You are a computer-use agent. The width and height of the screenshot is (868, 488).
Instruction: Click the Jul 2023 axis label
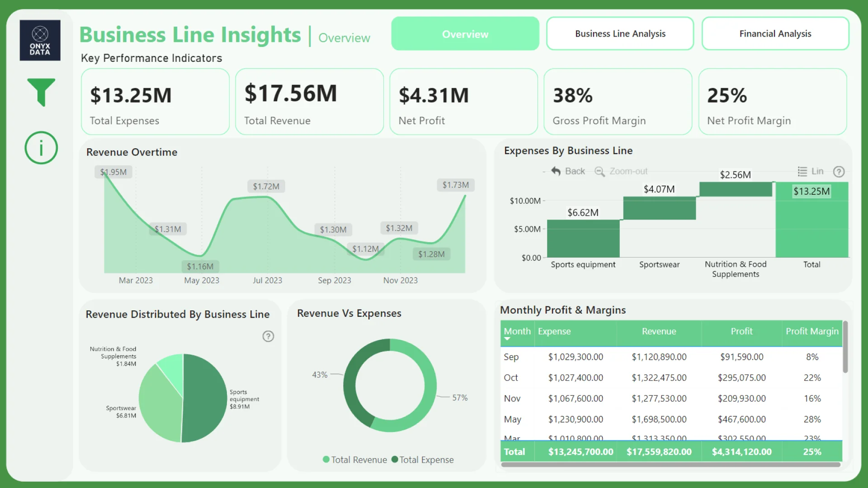point(267,280)
